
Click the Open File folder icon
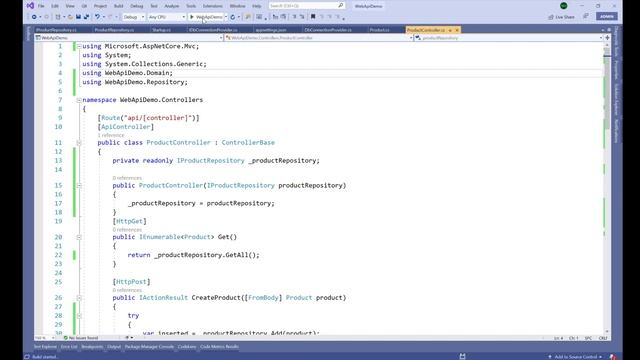70,17
